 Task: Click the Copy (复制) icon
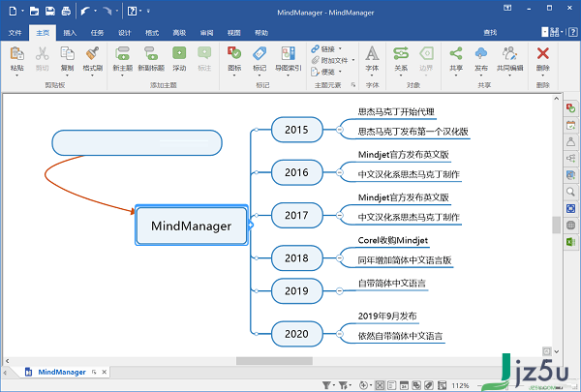[x=67, y=54]
